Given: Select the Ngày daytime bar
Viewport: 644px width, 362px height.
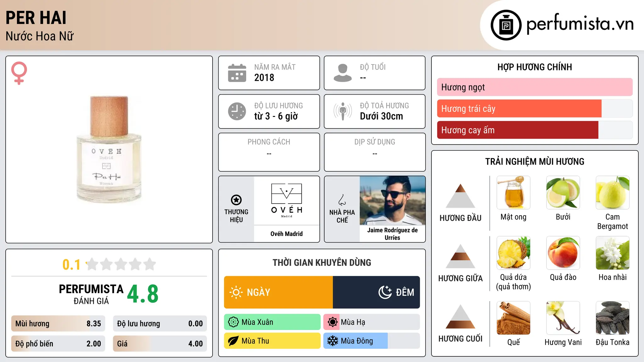Looking at the screenshot, I should coord(278,292).
